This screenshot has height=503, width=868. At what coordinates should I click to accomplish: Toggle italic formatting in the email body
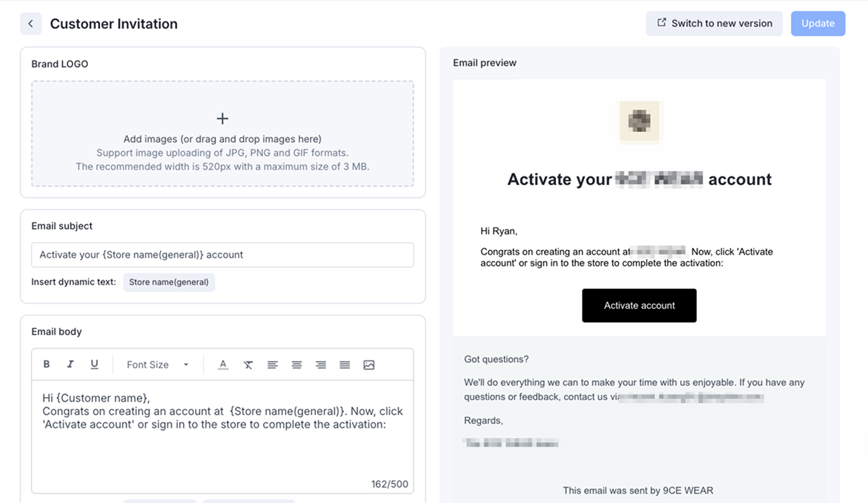(x=70, y=364)
